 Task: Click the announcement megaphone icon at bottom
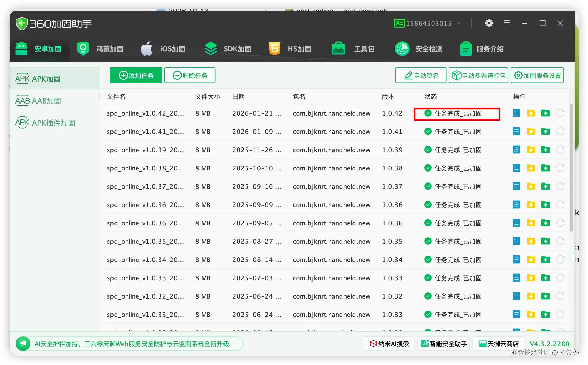pos(23,344)
